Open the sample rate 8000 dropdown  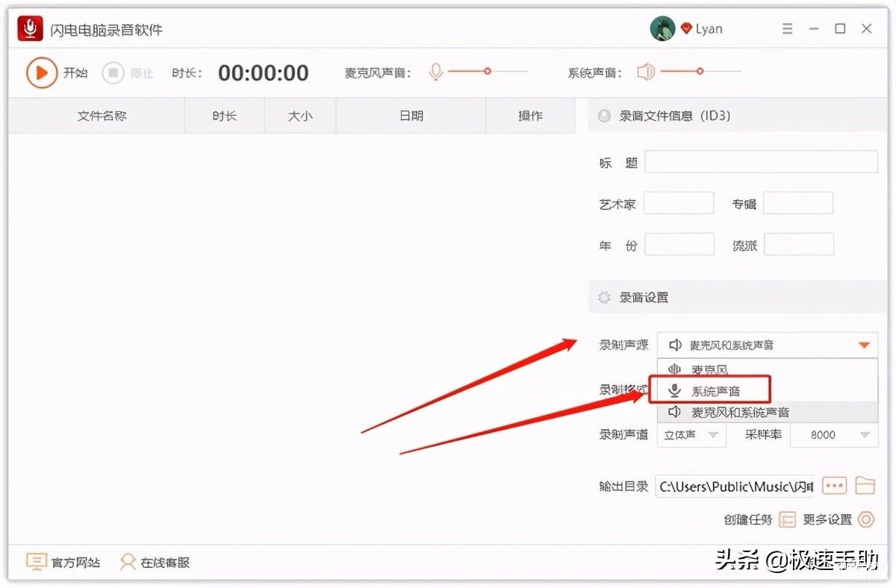(834, 434)
